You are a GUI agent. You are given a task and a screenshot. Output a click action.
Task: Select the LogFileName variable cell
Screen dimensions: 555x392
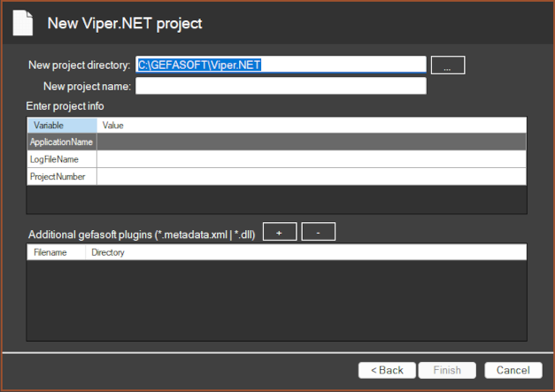coord(62,159)
